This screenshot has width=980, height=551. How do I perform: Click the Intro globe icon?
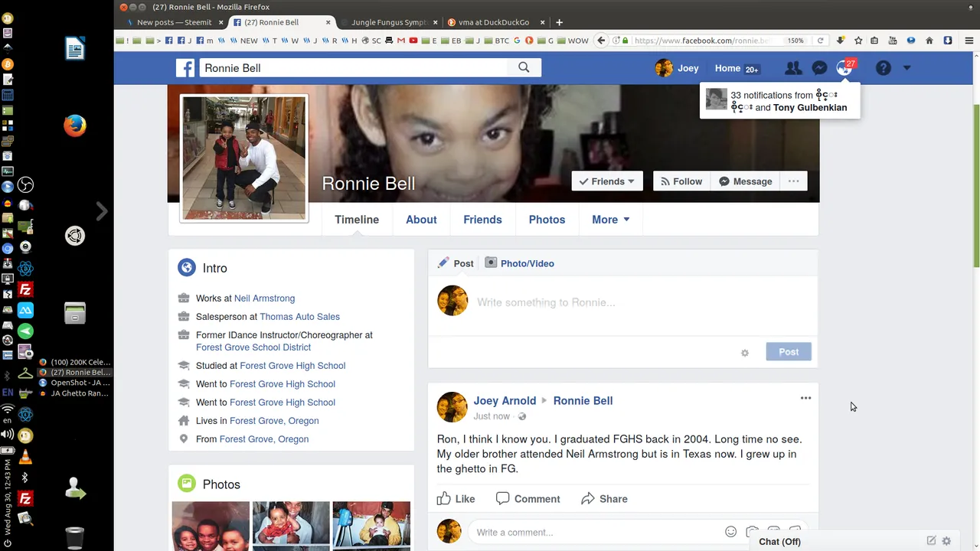[x=187, y=268]
